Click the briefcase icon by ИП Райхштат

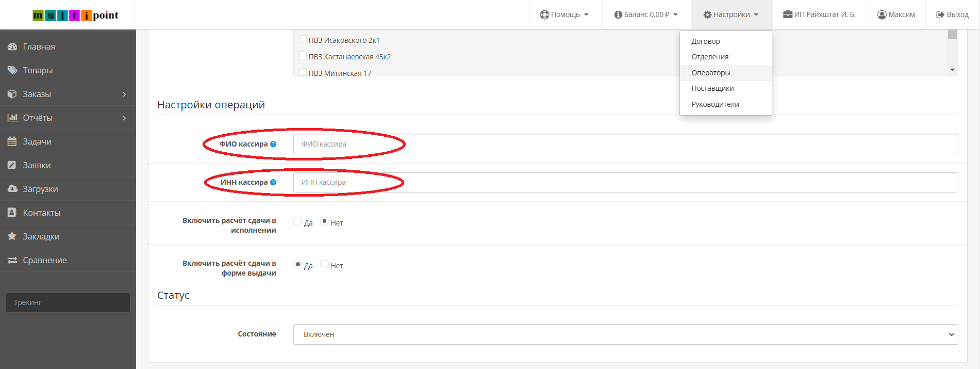(788, 14)
